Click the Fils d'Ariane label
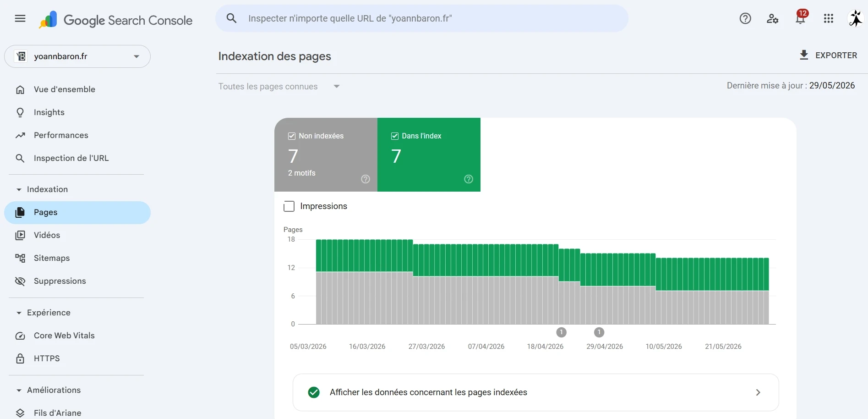Image resolution: width=868 pixels, height=419 pixels. [x=57, y=413]
